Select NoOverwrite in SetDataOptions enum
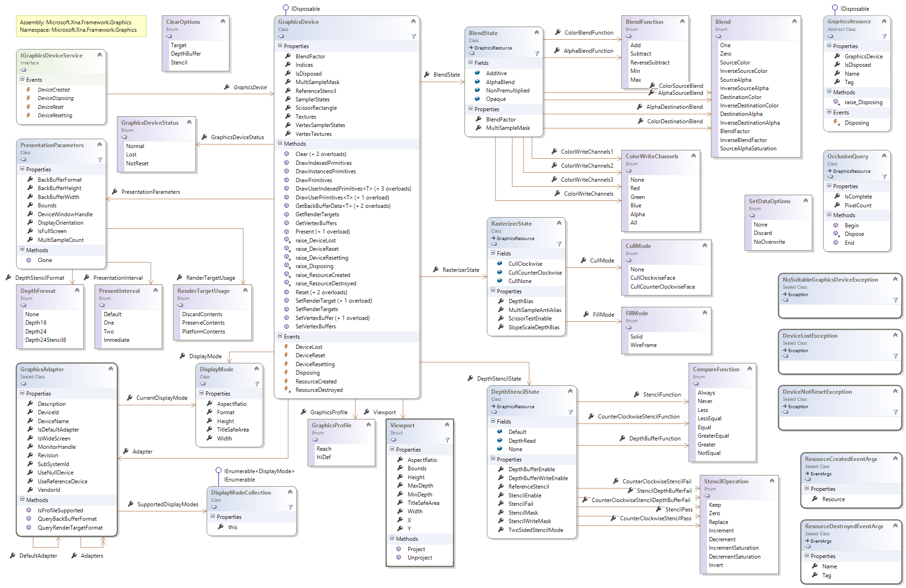Screen dimensions: 906x588 (769, 242)
